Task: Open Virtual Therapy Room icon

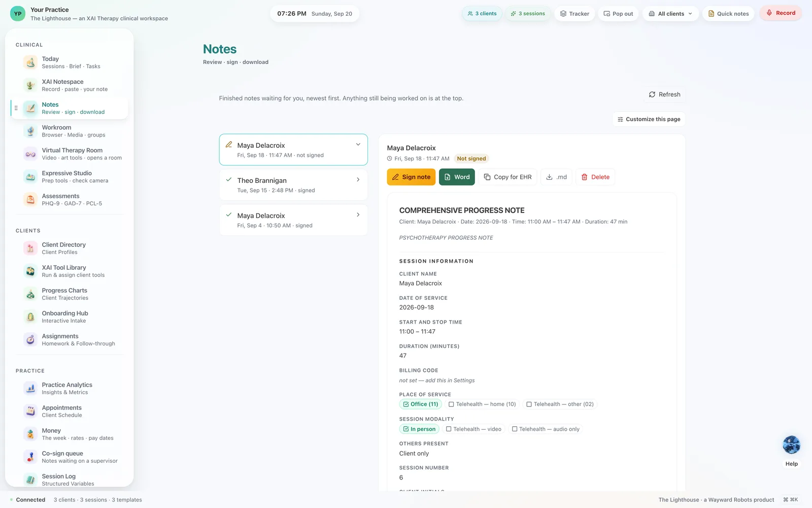Action: click(30, 154)
